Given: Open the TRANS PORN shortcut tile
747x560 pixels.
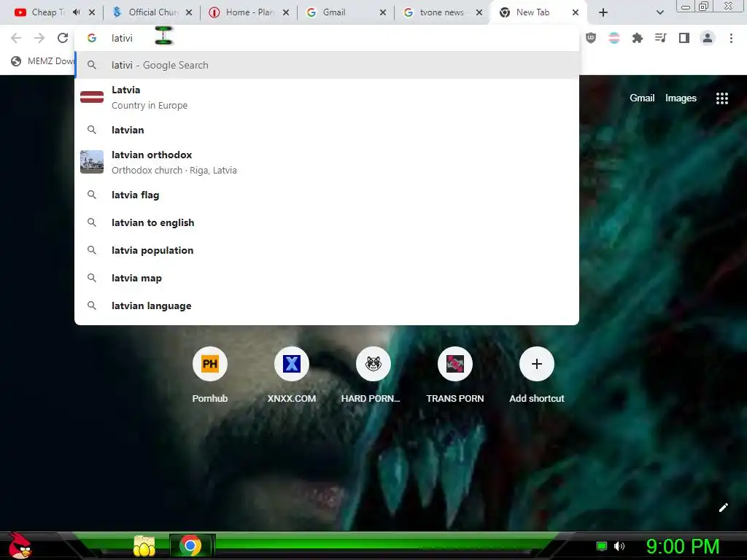Looking at the screenshot, I should click(455, 376).
